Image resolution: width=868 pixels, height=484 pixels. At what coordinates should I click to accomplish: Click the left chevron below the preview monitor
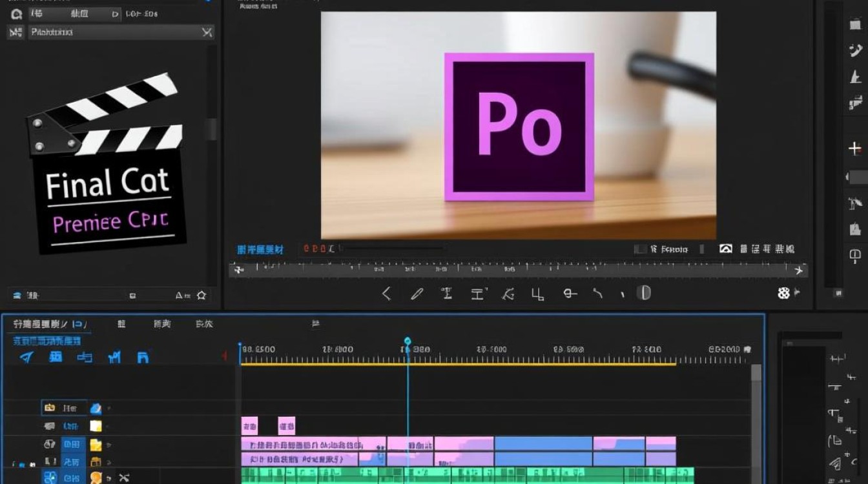[386, 294]
